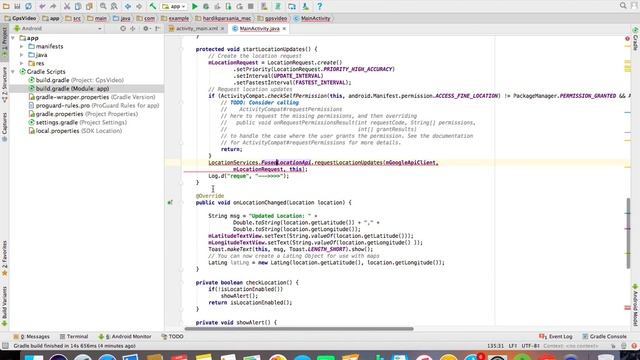This screenshot has width=640, height=360.
Task: Toggle the Captures side tool button
Action: click(4, 127)
